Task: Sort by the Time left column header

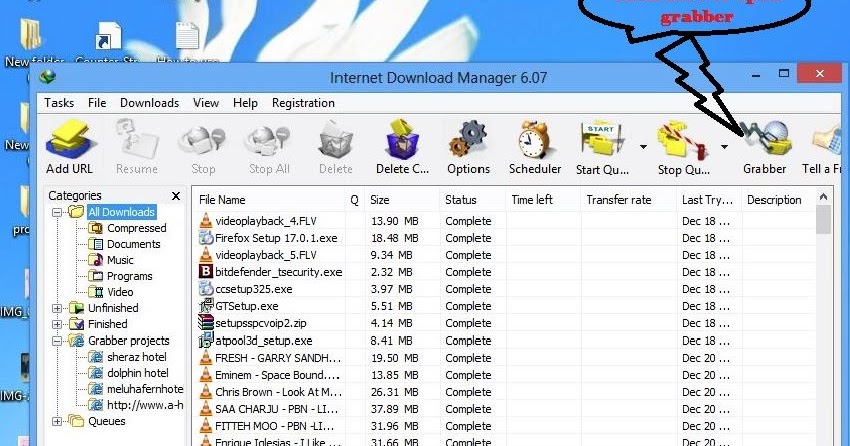Action: [x=543, y=199]
